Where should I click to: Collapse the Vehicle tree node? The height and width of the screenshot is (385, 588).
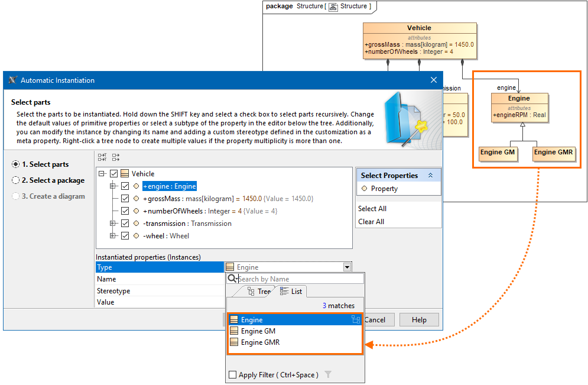point(102,174)
